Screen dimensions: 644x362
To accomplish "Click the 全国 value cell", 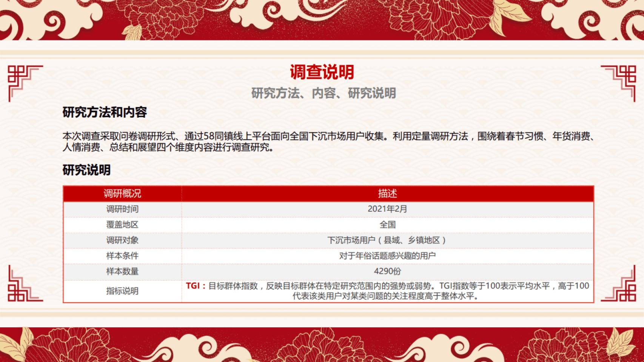I will tap(387, 225).
